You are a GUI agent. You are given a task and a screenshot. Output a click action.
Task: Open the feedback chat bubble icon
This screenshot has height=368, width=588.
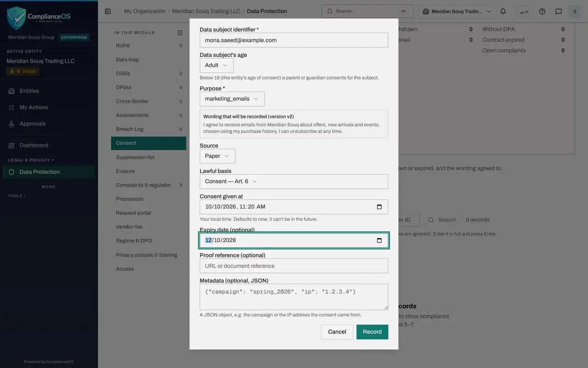559,11
